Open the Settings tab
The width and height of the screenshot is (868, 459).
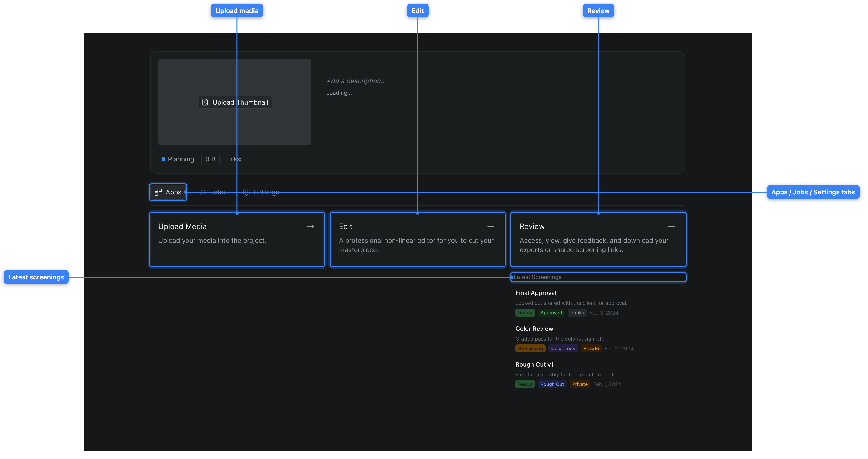[x=261, y=192]
